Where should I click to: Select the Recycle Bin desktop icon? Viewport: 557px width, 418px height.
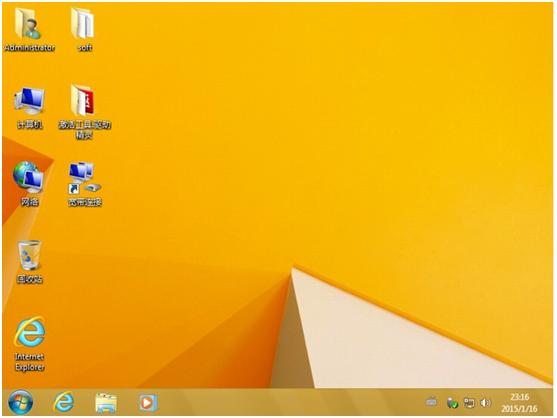(29, 255)
